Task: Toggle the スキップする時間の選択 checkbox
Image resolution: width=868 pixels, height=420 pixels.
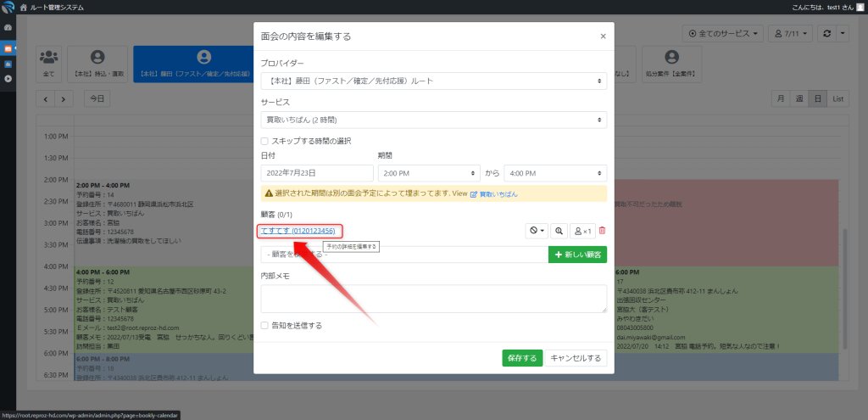Action: pyautogui.click(x=265, y=141)
